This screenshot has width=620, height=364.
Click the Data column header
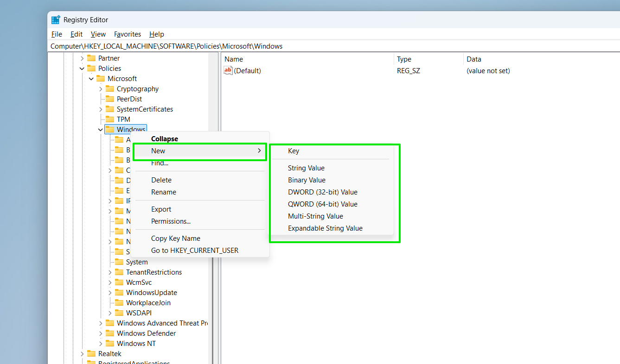coord(542,59)
